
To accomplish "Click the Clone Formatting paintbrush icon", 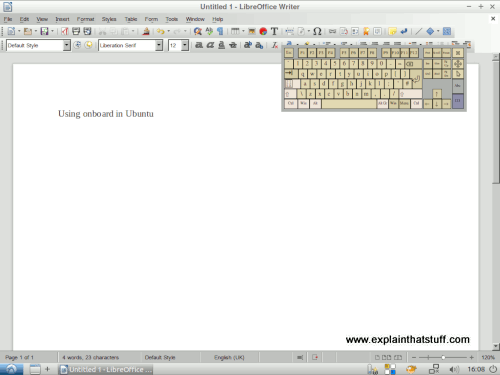I will coord(146,31).
